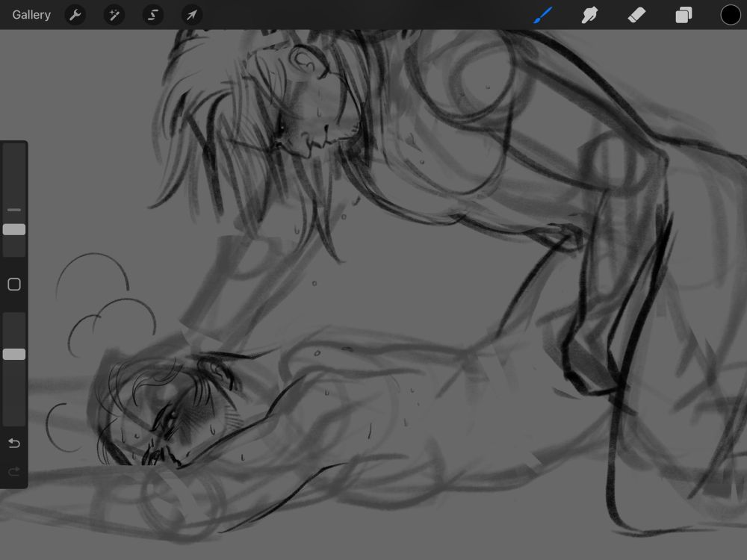747x560 pixels.
Task: Click the brush size slider handle
Action: (14, 229)
